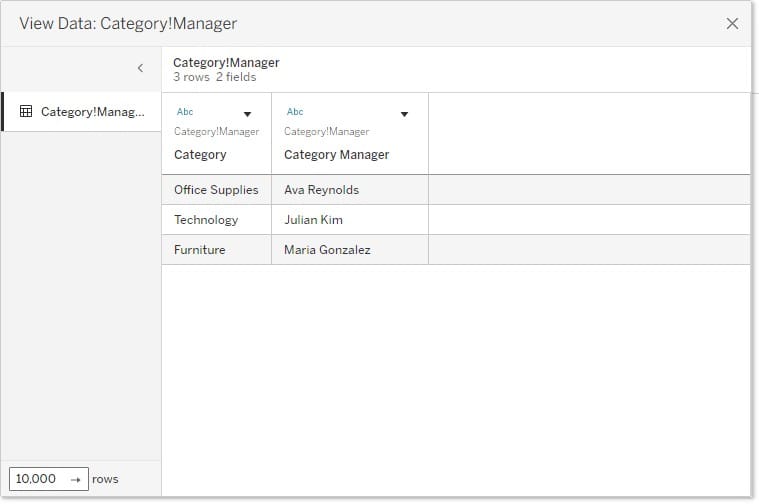The image size is (759, 504).
Task: Select the Julian Kim cell
Action: (314, 220)
